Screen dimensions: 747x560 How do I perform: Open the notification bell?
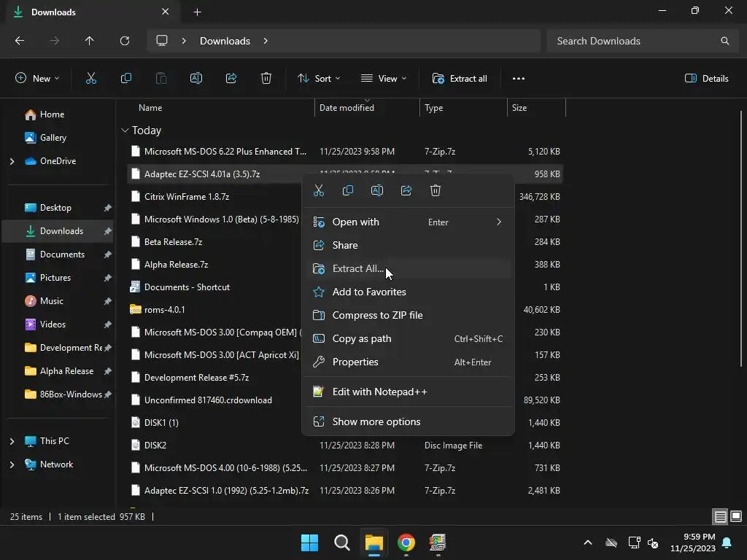(x=727, y=542)
